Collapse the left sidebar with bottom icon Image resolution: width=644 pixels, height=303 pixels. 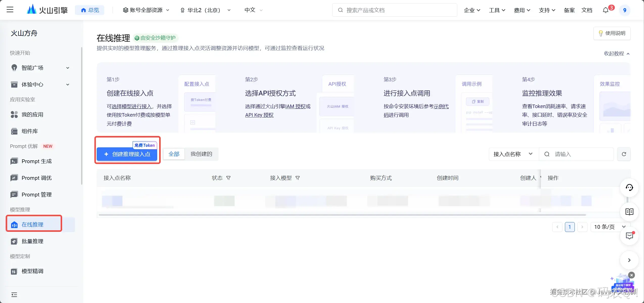click(14, 294)
